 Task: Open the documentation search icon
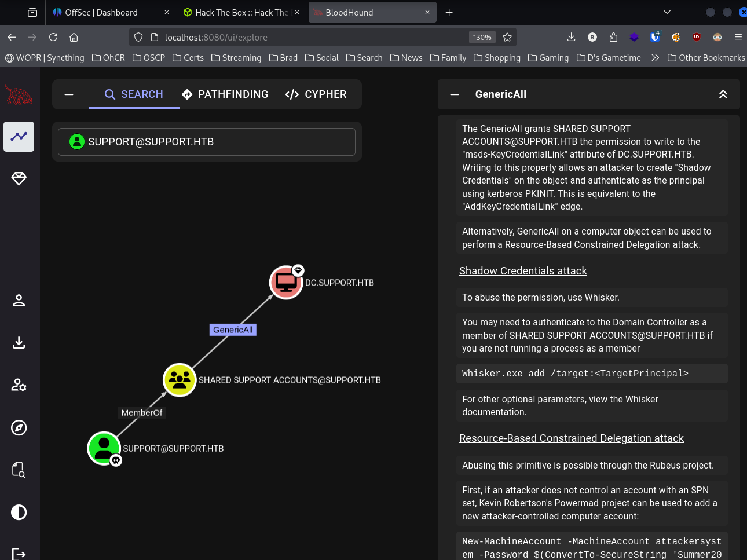coord(19,470)
